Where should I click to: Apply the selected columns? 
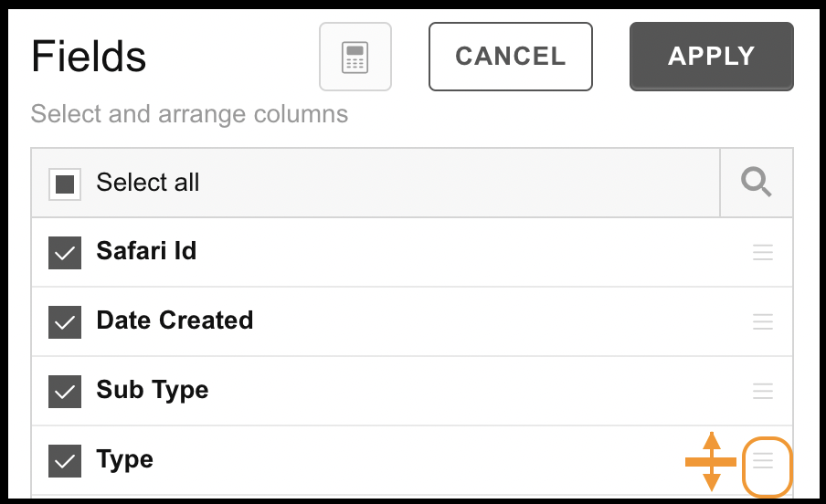711,57
